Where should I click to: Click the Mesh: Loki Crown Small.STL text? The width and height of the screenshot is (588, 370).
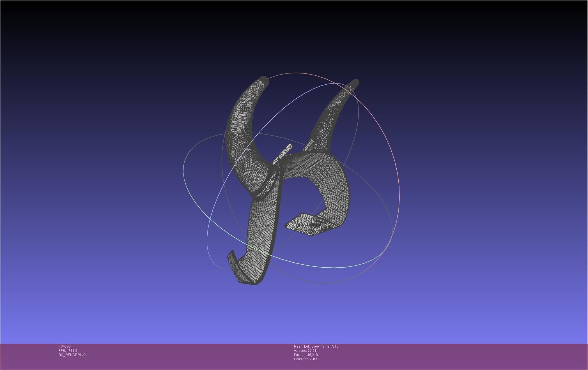[316, 346]
